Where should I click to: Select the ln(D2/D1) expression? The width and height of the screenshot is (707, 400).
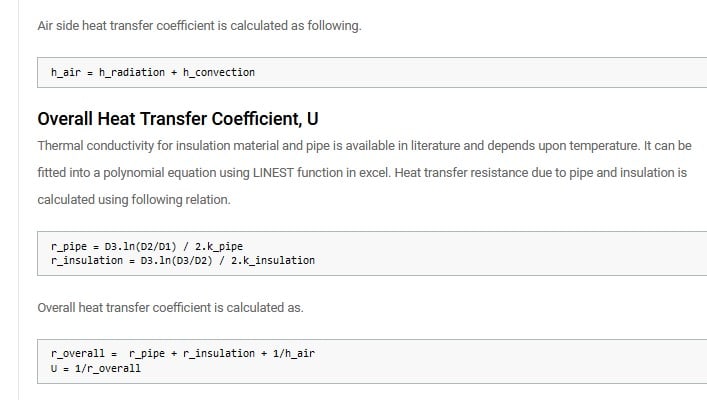tap(150, 246)
